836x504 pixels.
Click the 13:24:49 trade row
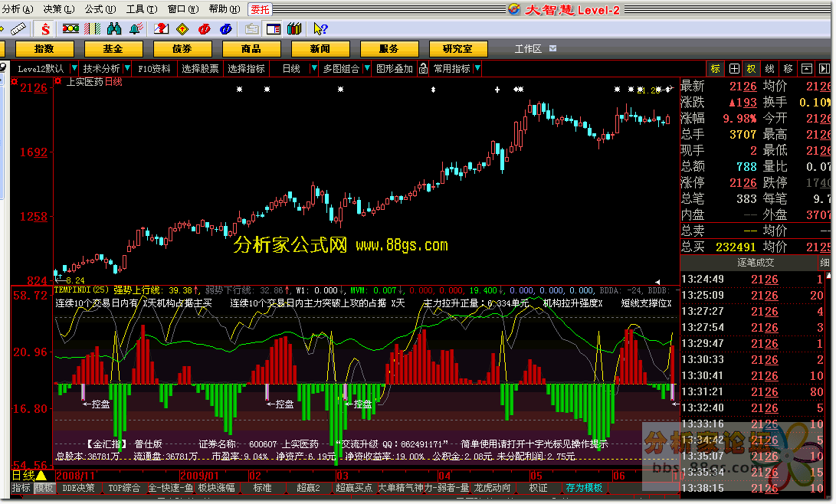click(x=755, y=279)
